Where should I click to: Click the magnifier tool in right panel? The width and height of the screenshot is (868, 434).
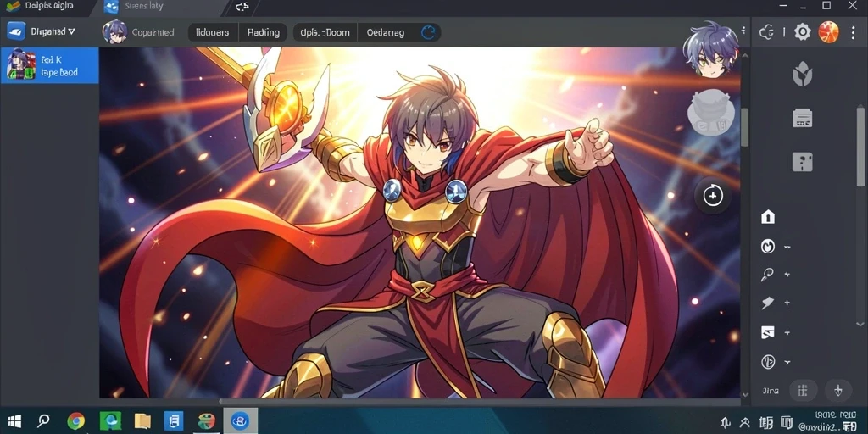pos(767,274)
